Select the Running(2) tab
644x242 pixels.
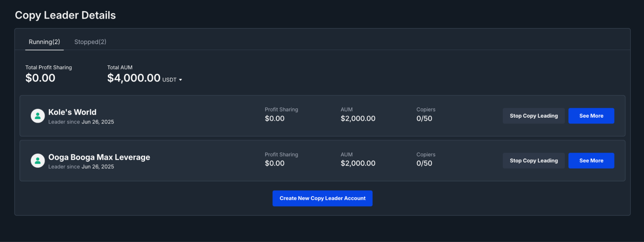[x=44, y=42]
